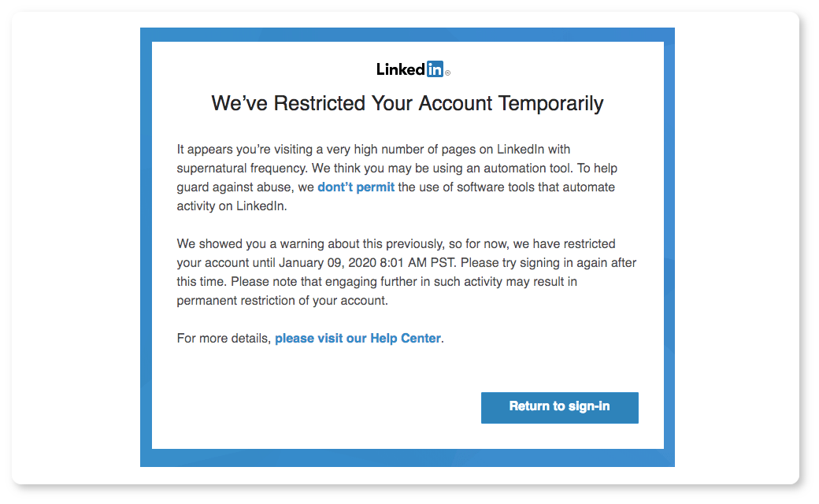Viewport: 819px width, 504px height.
Task: Click "We showed you a warning" sentence start
Action: pyautogui.click(x=246, y=244)
